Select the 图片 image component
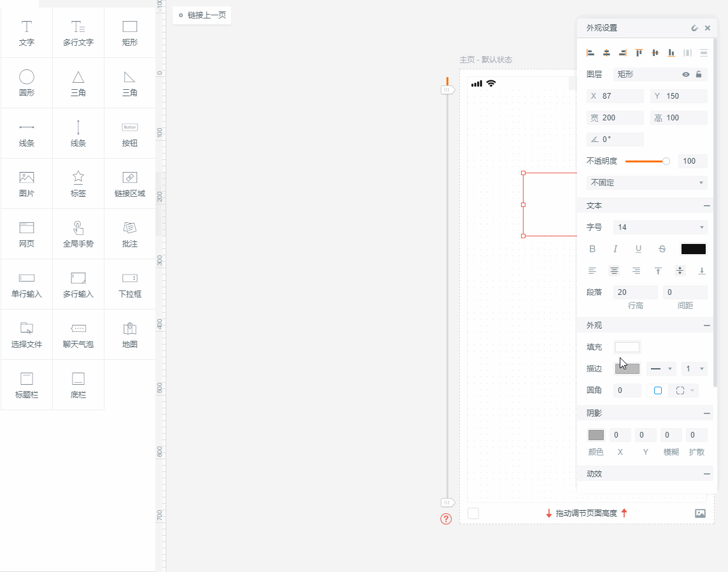Viewport: 728px width, 572px height. point(27,184)
